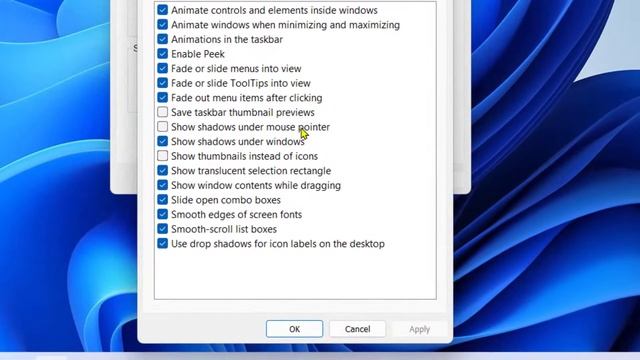Toggle Smooth edges of screen fonts

point(162,214)
